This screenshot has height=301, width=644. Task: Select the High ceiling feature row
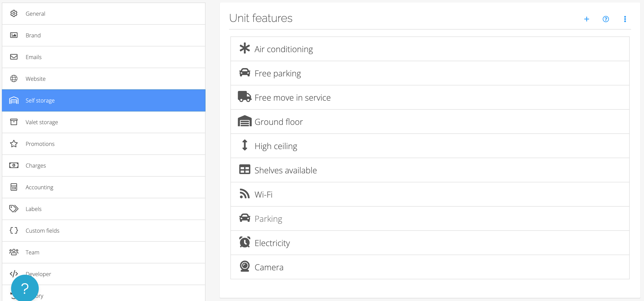(275, 146)
